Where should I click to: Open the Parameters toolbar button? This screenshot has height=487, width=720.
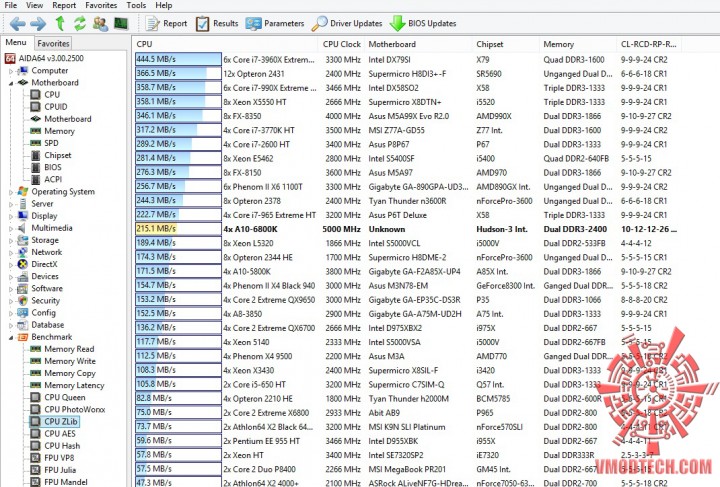[x=275, y=23]
